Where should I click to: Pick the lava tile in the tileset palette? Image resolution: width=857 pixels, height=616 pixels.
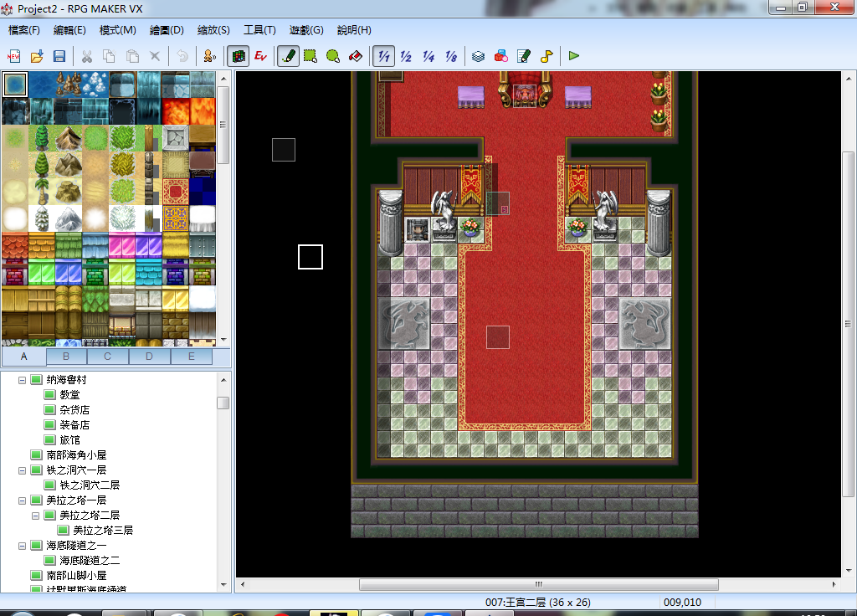[176, 111]
